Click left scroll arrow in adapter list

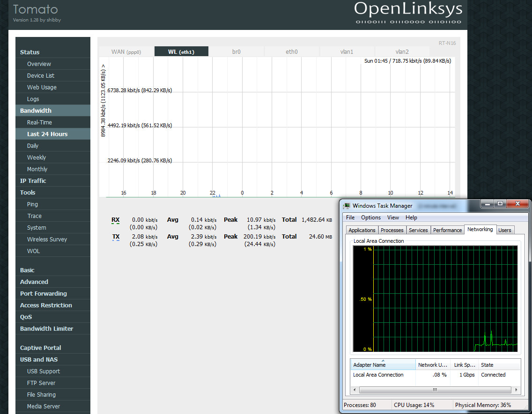pyautogui.click(x=355, y=390)
